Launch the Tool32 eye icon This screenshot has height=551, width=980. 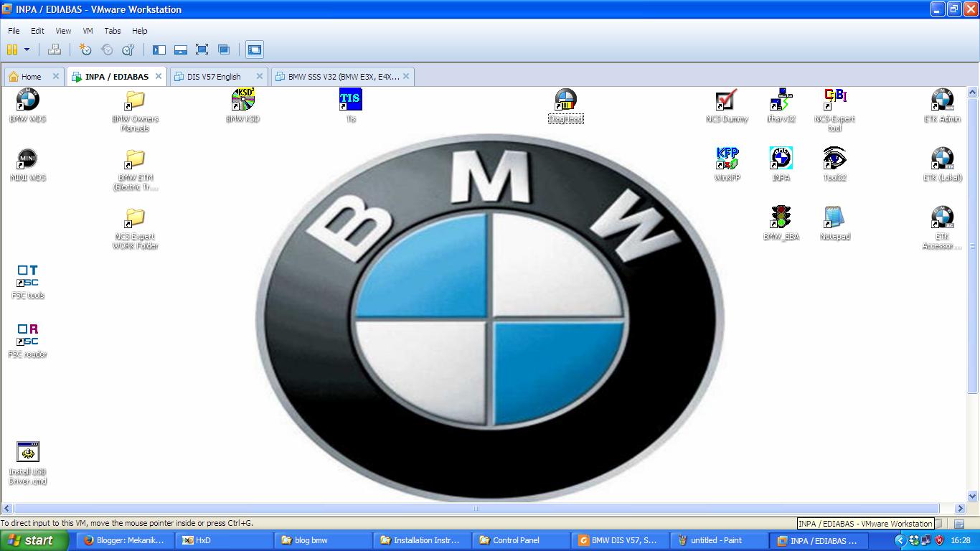point(834,164)
